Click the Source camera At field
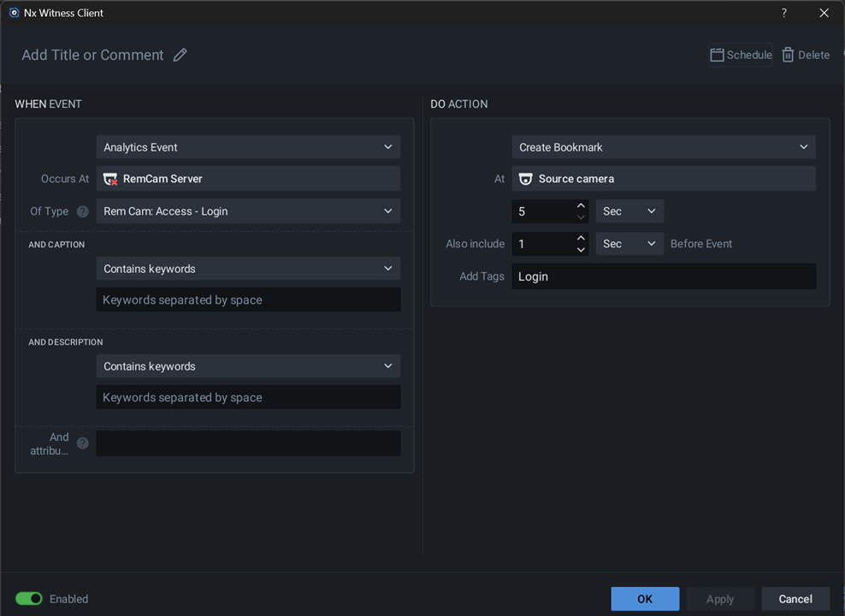845x616 pixels. point(664,179)
